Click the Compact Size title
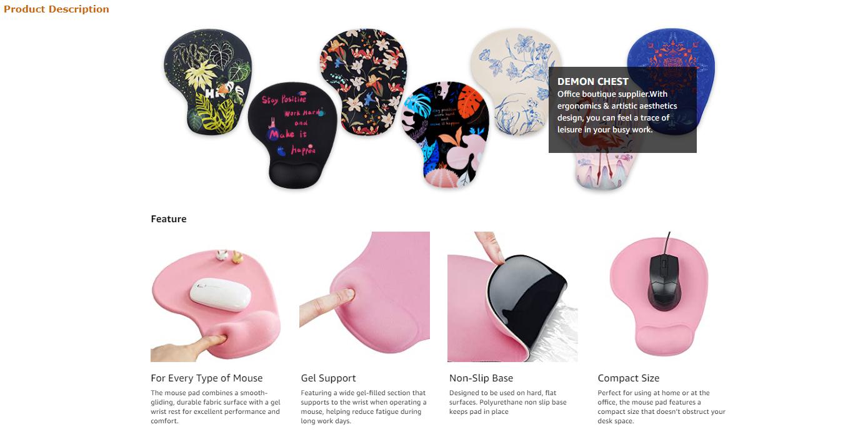The height and width of the screenshot is (437, 868). (629, 378)
